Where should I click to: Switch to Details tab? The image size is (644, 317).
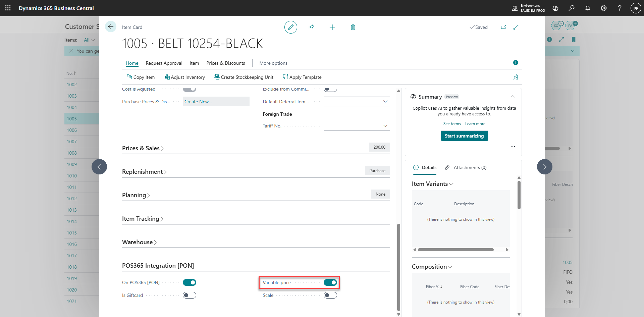coord(425,167)
